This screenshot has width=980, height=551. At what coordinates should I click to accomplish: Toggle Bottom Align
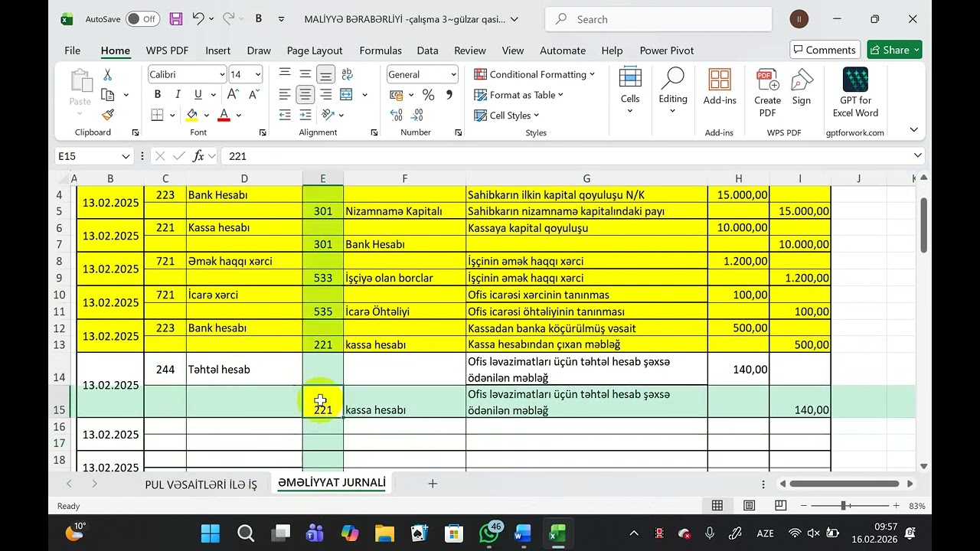326,74
